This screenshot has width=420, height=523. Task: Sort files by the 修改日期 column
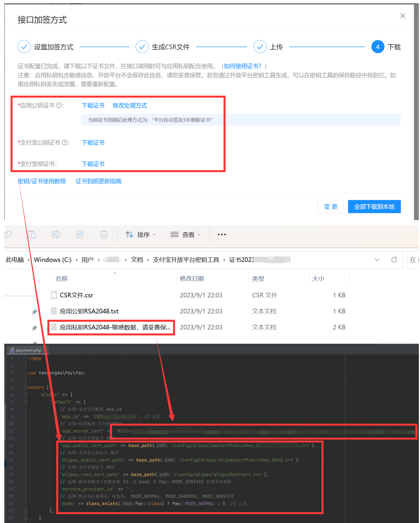click(x=192, y=279)
